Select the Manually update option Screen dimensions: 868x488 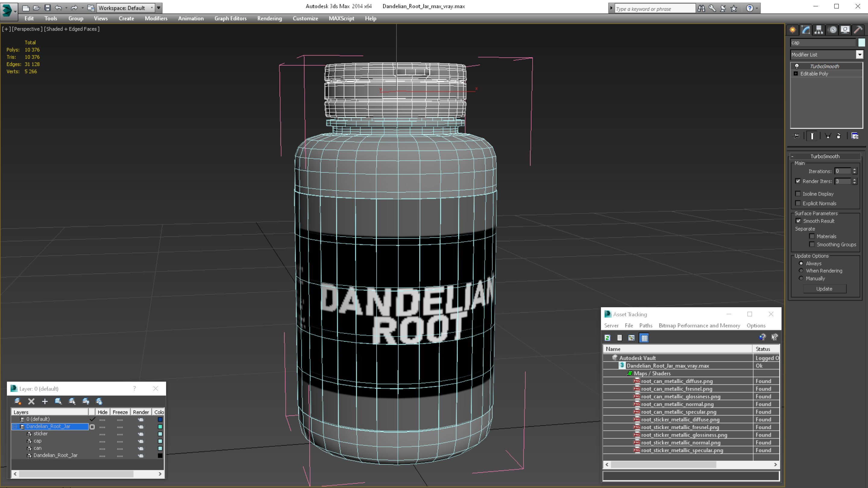pyautogui.click(x=801, y=278)
